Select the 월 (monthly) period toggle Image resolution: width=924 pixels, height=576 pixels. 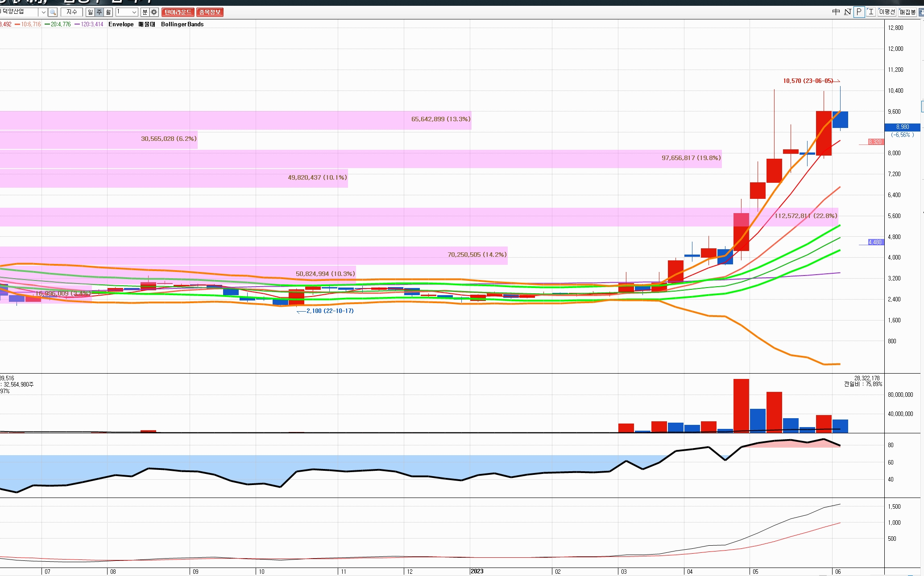click(108, 12)
